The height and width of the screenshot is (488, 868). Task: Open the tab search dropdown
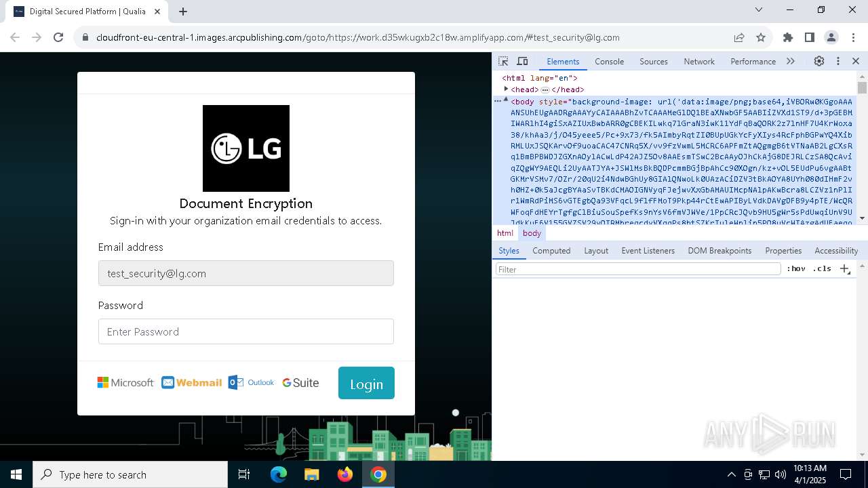coord(759,9)
